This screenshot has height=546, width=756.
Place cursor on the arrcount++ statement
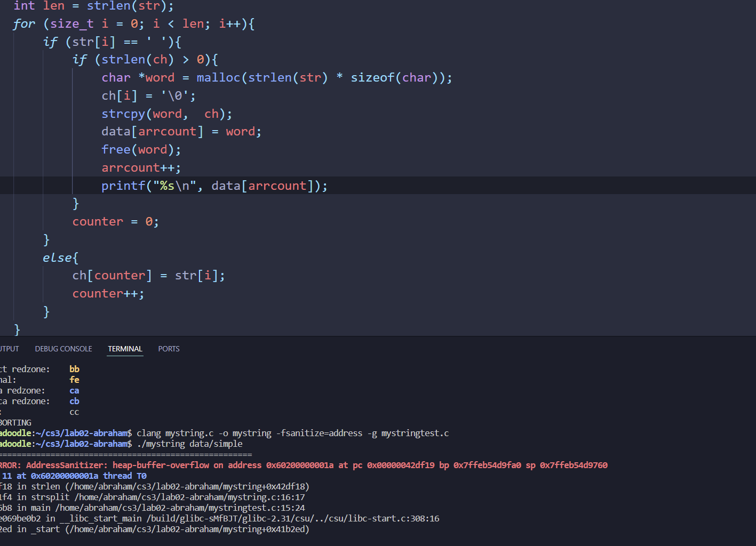point(141,168)
